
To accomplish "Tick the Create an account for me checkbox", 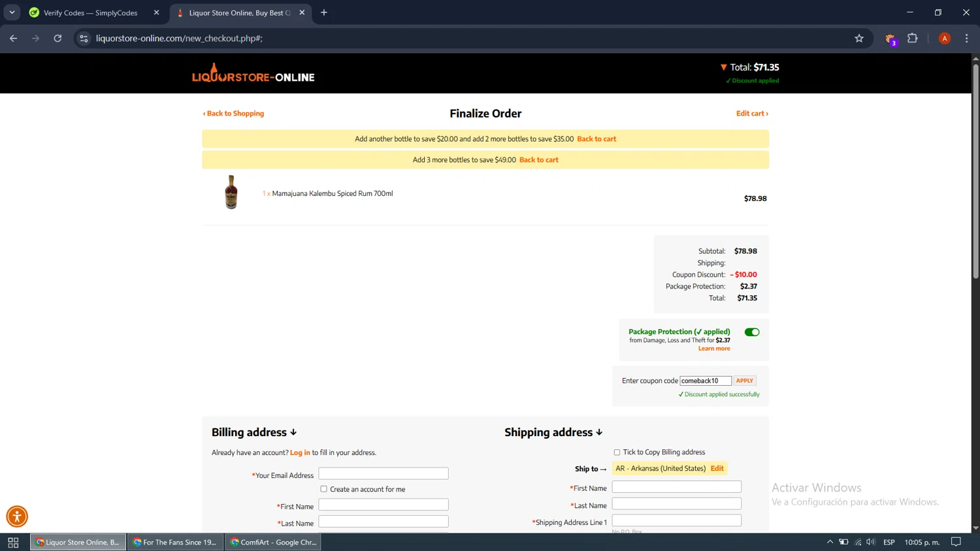I will pos(323,489).
